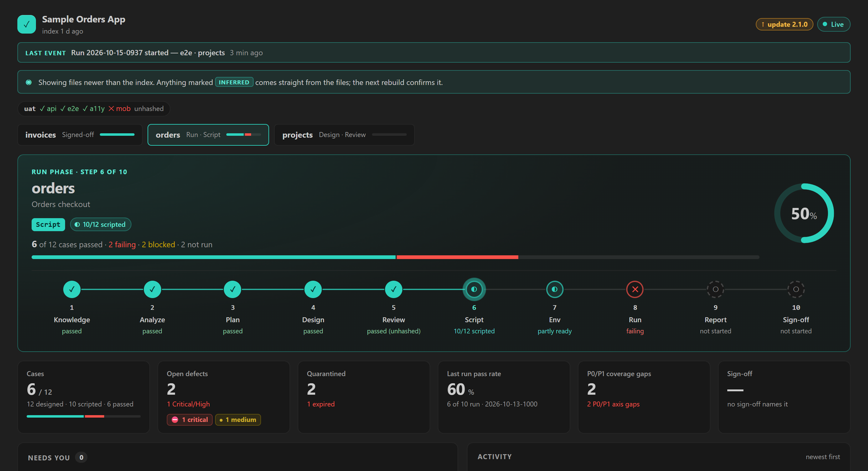Screen dimensions: 868x471
Task: Click the Knowledge step checkmark circle
Action: click(x=72, y=289)
